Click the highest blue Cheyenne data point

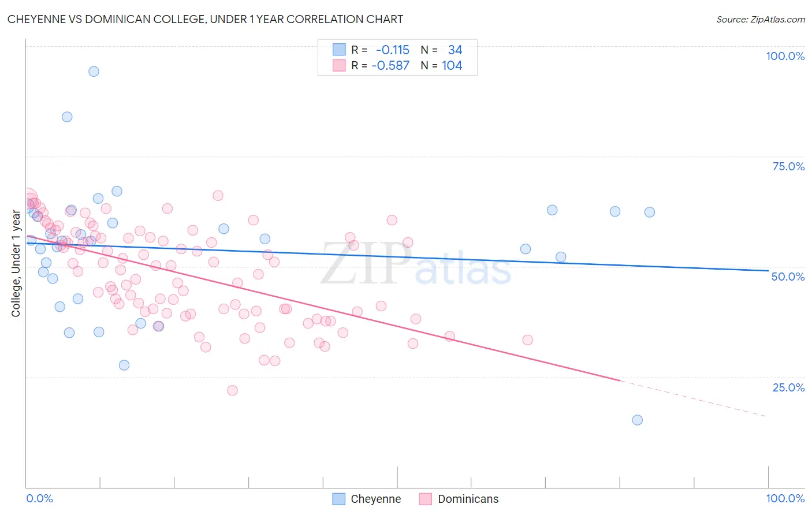pos(94,72)
